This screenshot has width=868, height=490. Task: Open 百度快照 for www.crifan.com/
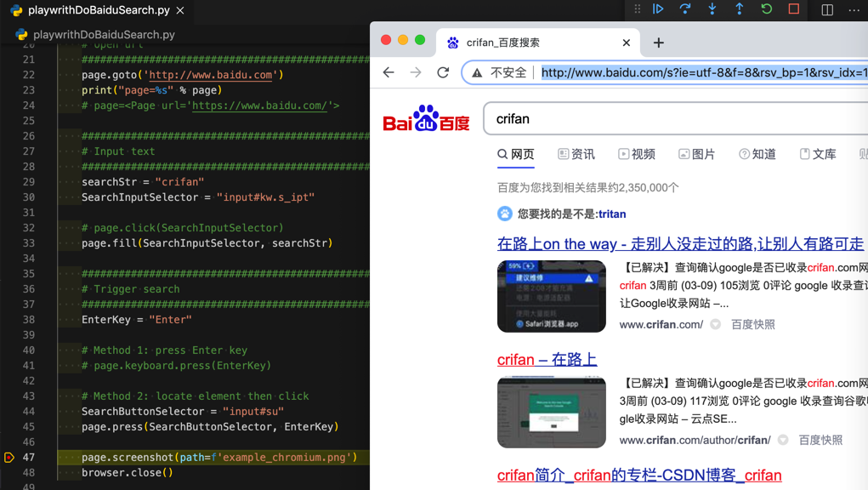[x=753, y=324]
